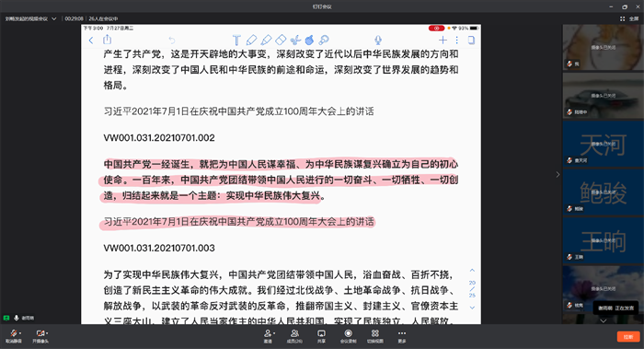This screenshot has width=644, height=349.
Task: Click the orange leave meeting button
Action: click(628, 337)
